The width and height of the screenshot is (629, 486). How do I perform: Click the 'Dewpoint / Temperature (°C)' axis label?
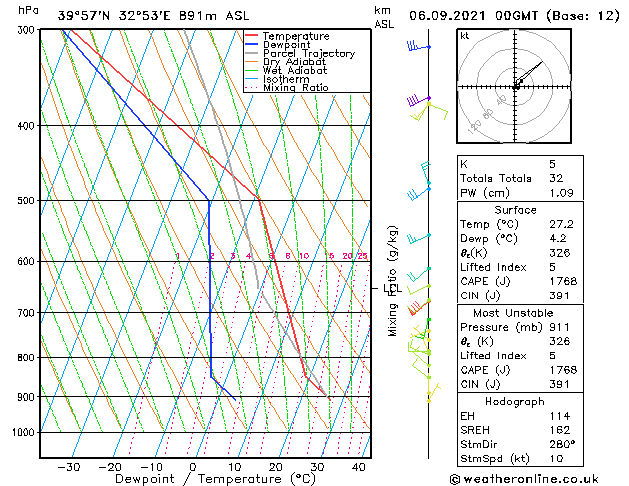[202, 479]
